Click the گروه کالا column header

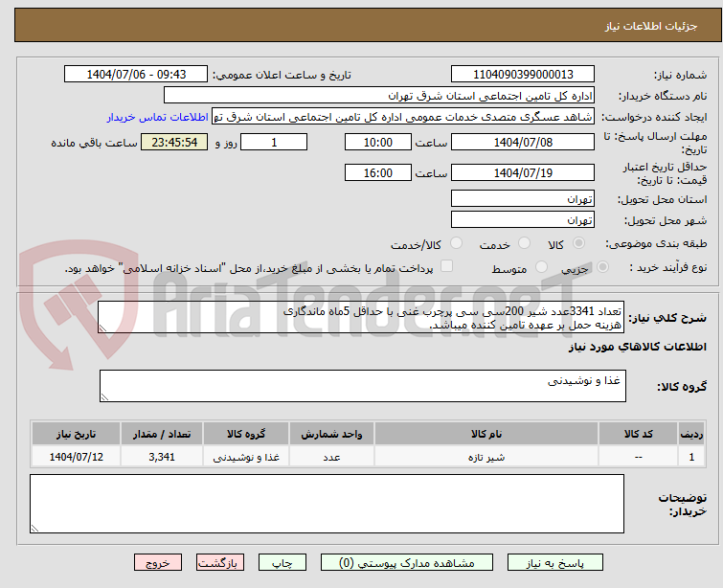click(x=246, y=434)
